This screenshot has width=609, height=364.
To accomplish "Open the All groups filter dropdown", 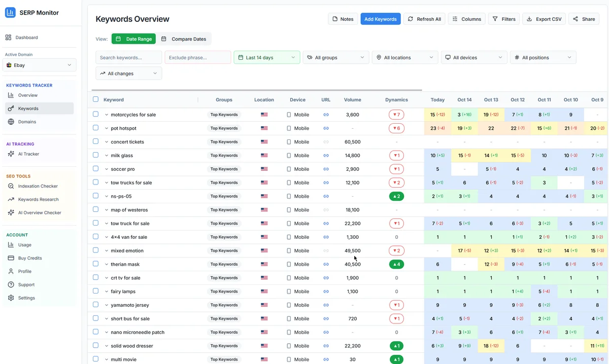I will tap(336, 57).
